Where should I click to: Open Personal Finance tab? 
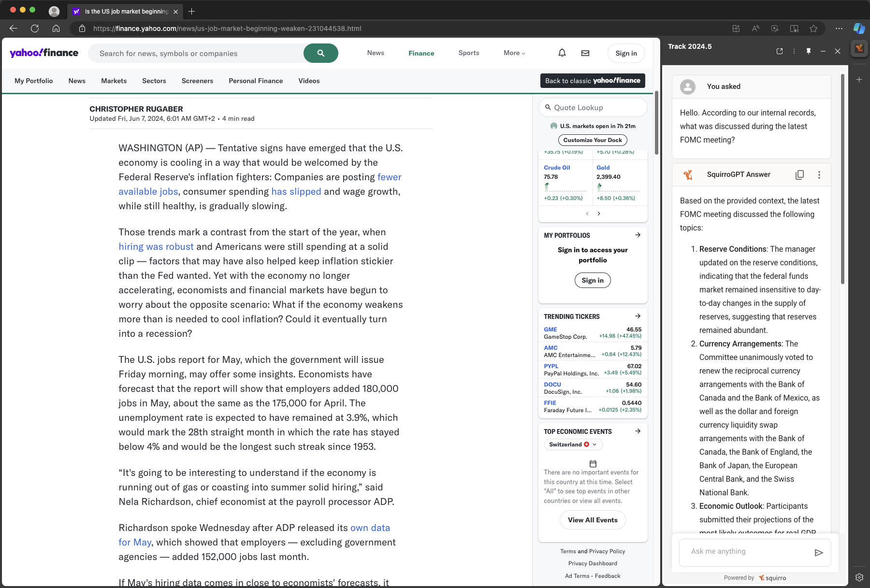tap(256, 81)
